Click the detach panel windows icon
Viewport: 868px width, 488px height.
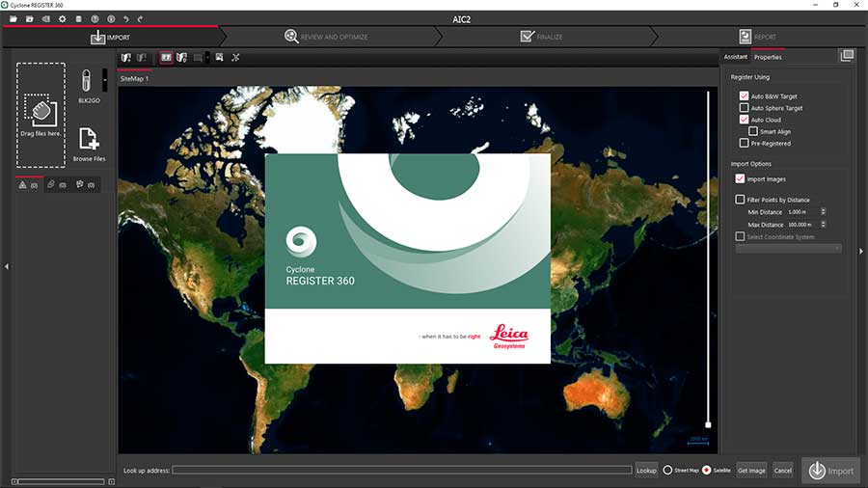[847, 55]
